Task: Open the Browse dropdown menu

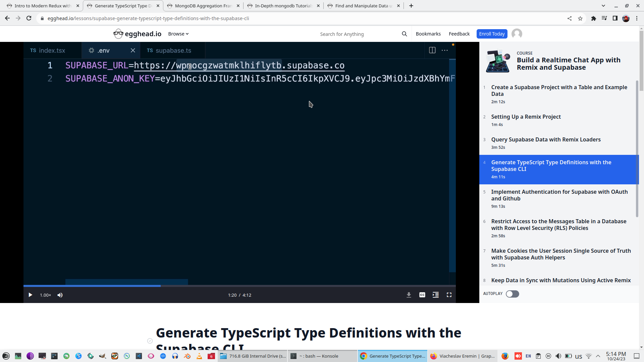Action: click(x=178, y=34)
